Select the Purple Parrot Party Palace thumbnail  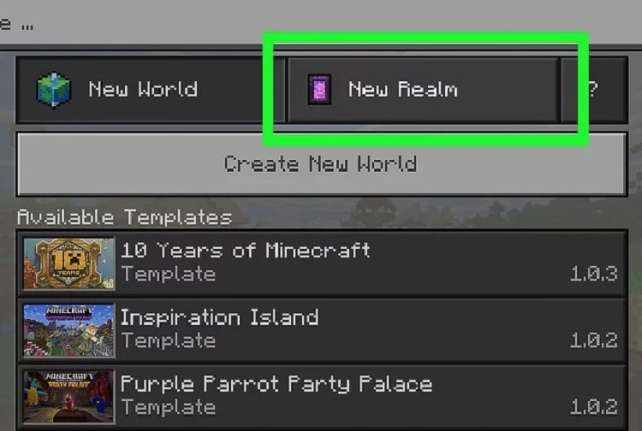pos(69,396)
